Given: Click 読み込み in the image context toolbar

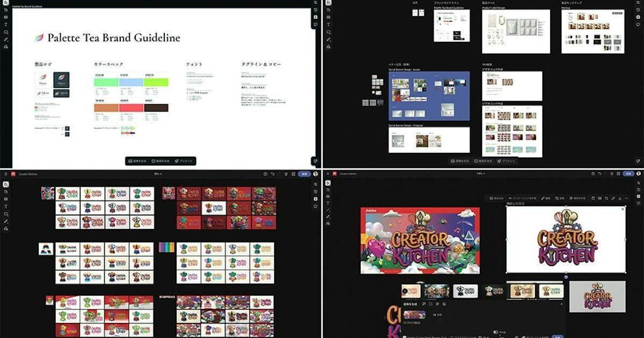Looking at the screenshot, I should tap(496, 198).
